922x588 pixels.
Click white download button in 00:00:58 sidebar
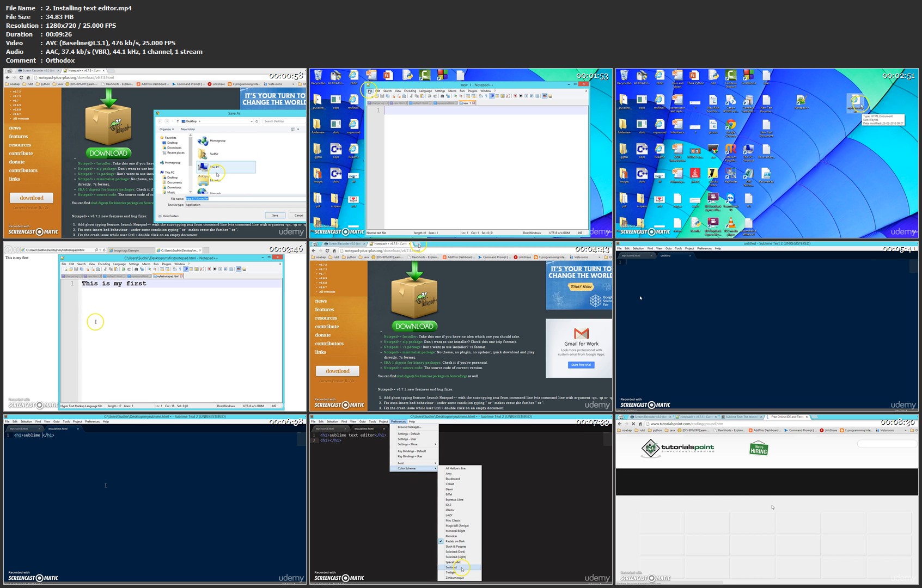32,198
